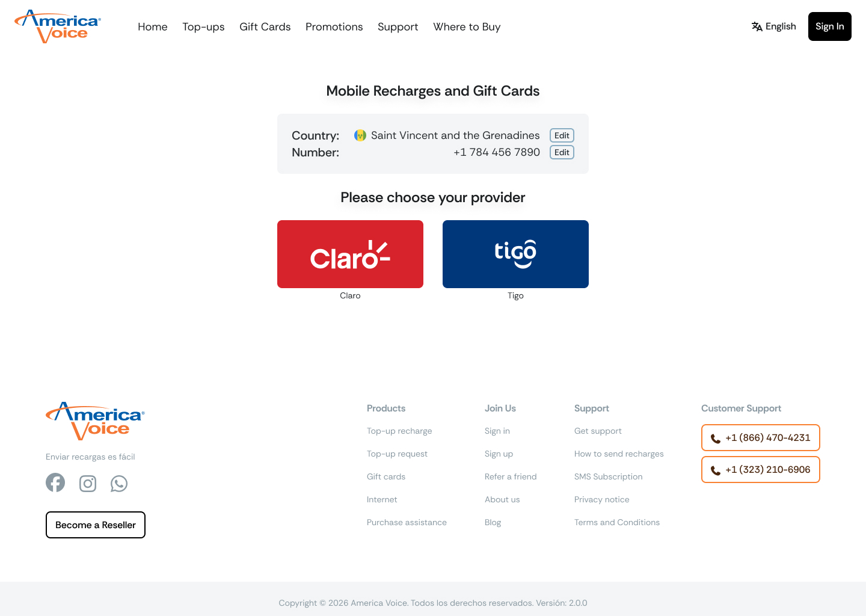866x616 pixels.
Task: Follow the footer Sign up link
Action: click(499, 454)
